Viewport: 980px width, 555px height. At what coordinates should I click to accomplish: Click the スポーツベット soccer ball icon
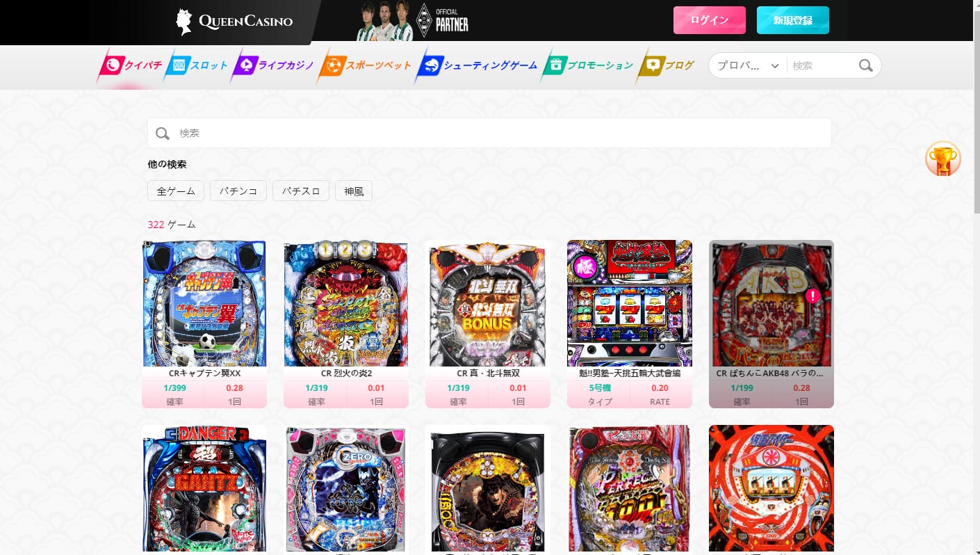pos(333,65)
